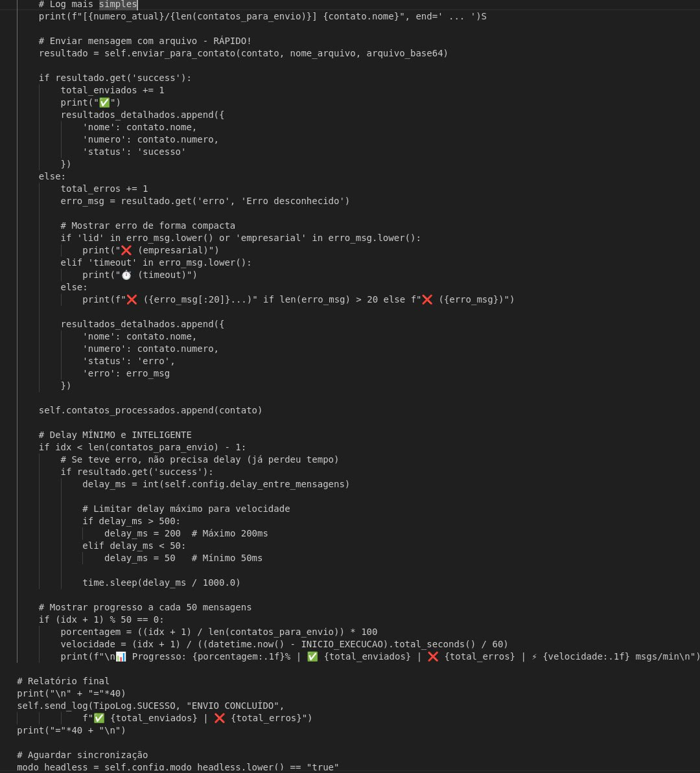Image resolution: width=700 pixels, height=773 pixels.
Task: Place cursor on "total_enviados += 1" line
Action: coord(112,90)
